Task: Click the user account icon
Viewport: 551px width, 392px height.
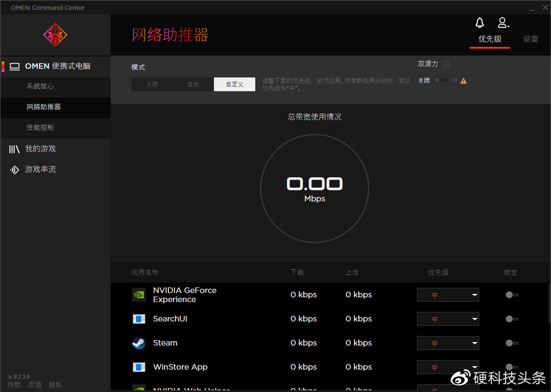Action: [503, 23]
